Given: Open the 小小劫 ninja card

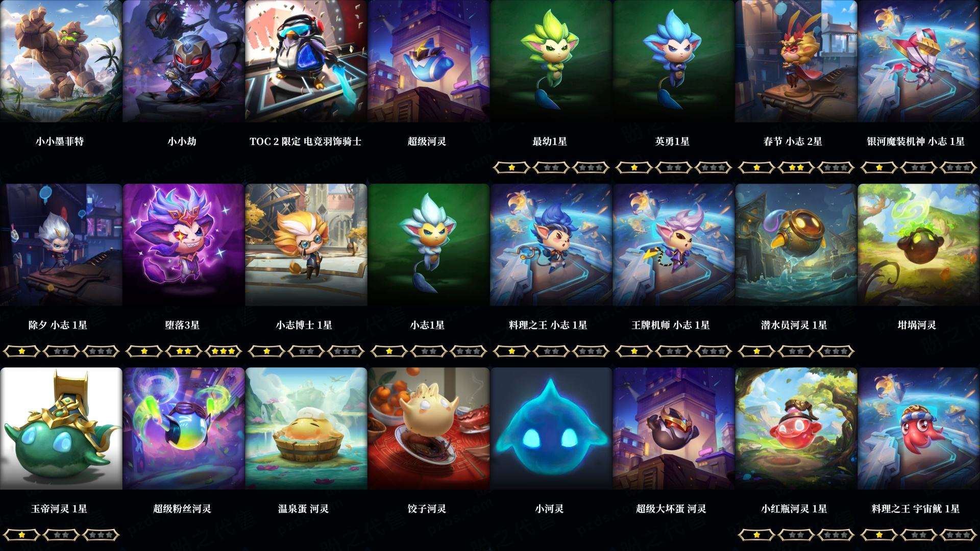Looking at the screenshot, I should 183,61.
